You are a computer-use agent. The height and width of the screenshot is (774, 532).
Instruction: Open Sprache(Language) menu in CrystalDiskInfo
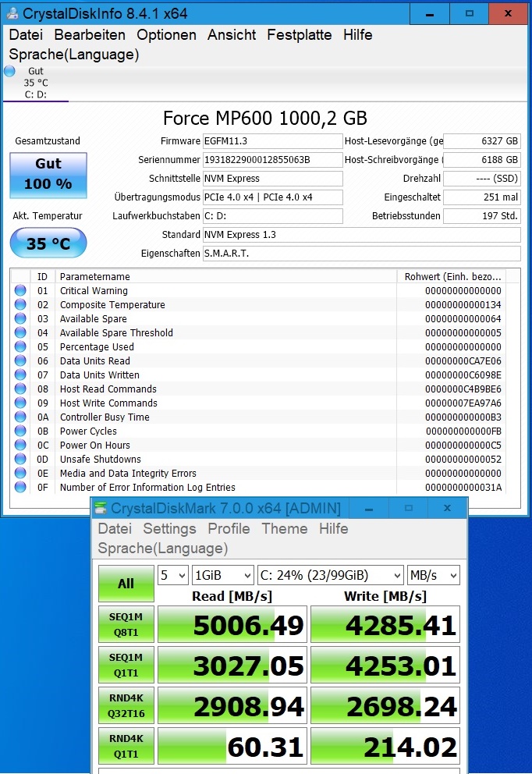[74, 55]
